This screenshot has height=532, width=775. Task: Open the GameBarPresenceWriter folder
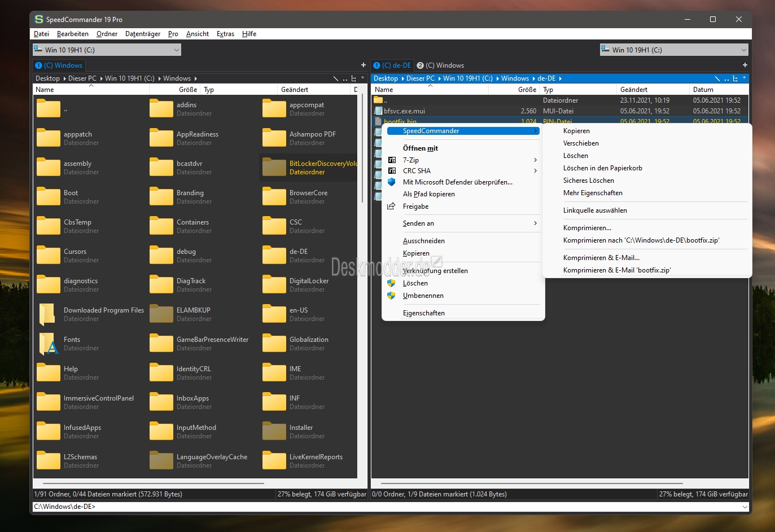pyautogui.click(x=199, y=344)
